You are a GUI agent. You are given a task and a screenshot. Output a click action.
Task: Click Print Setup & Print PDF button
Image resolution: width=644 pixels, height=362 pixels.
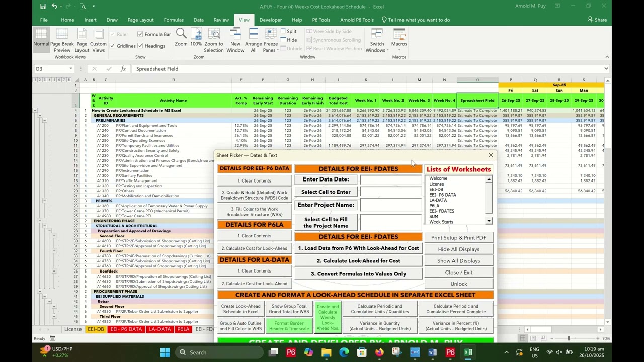(458, 238)
